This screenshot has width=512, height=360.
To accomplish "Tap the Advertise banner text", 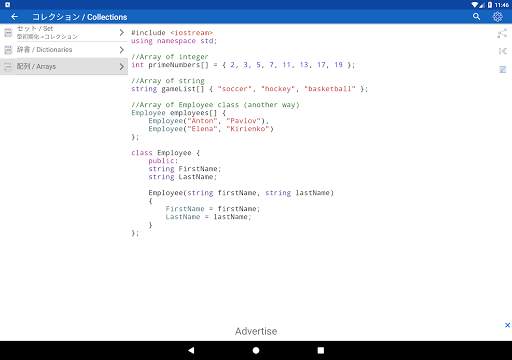I will (x=256, y=331).
